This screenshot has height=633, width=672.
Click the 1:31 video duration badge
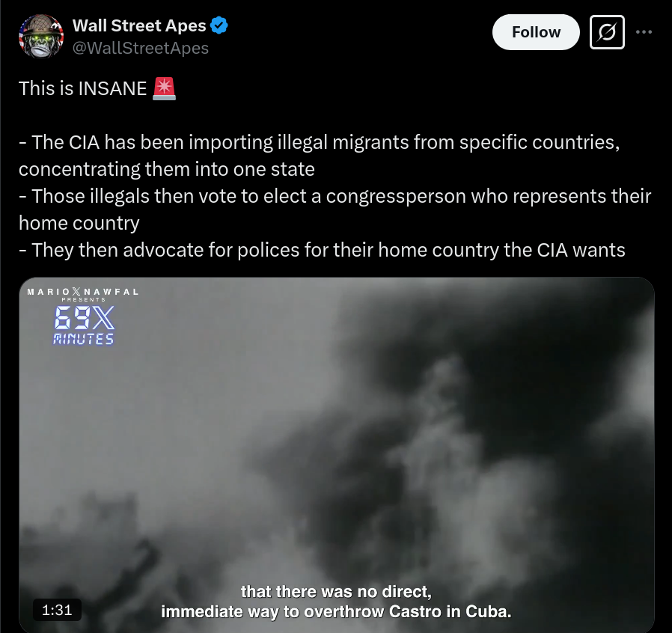pos(57,610)
